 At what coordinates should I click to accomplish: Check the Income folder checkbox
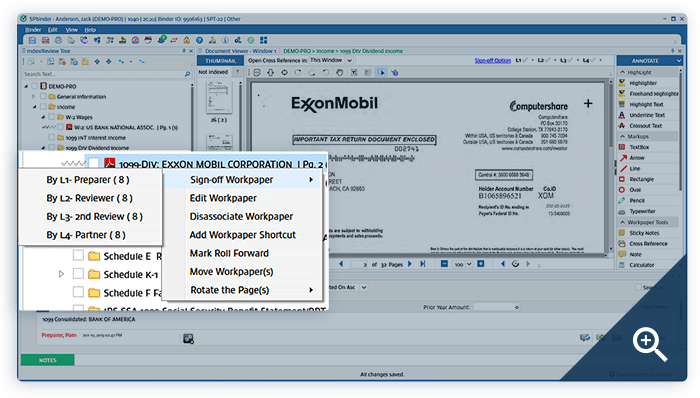(x=43, y=107)
